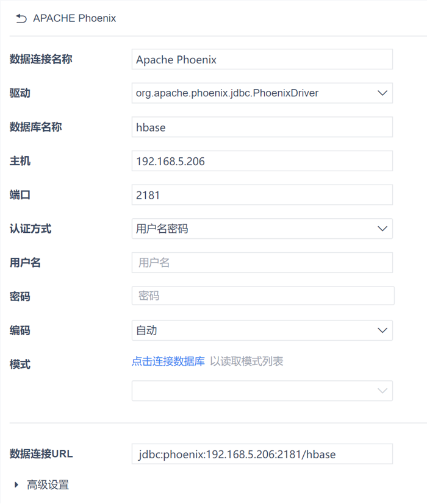Click the database name field containing hbase
Viewport: 427px width, 504px height.
pyautogui.click(x=262, y=127)
